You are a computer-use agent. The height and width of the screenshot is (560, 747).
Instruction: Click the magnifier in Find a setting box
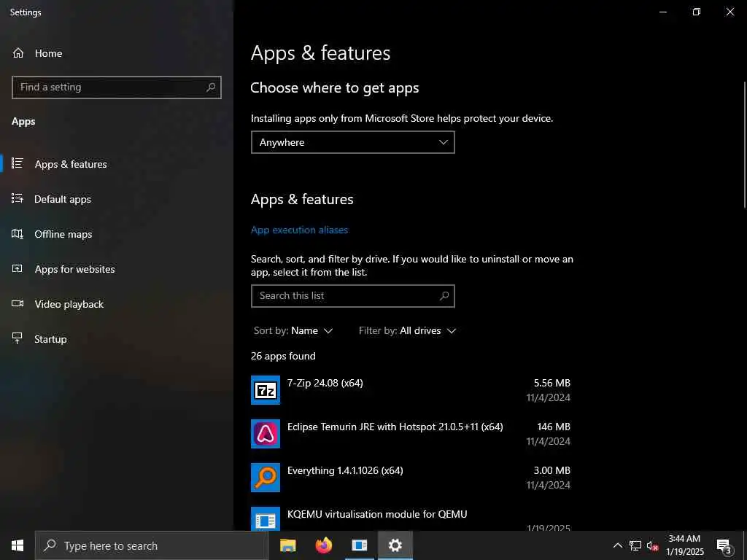(x=211, y=87)
